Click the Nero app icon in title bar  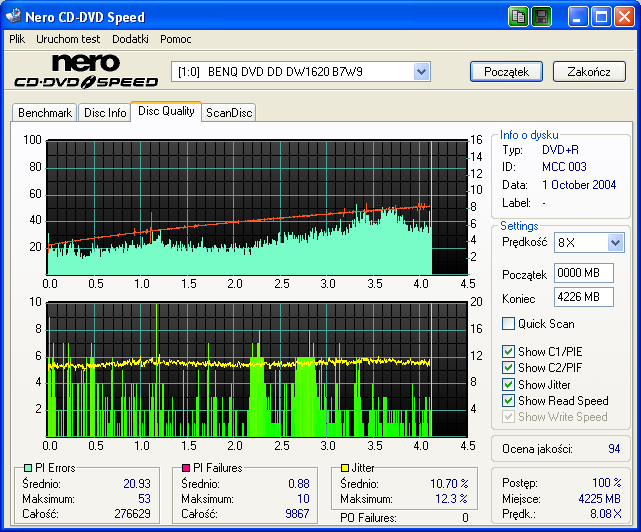(13, 16)
